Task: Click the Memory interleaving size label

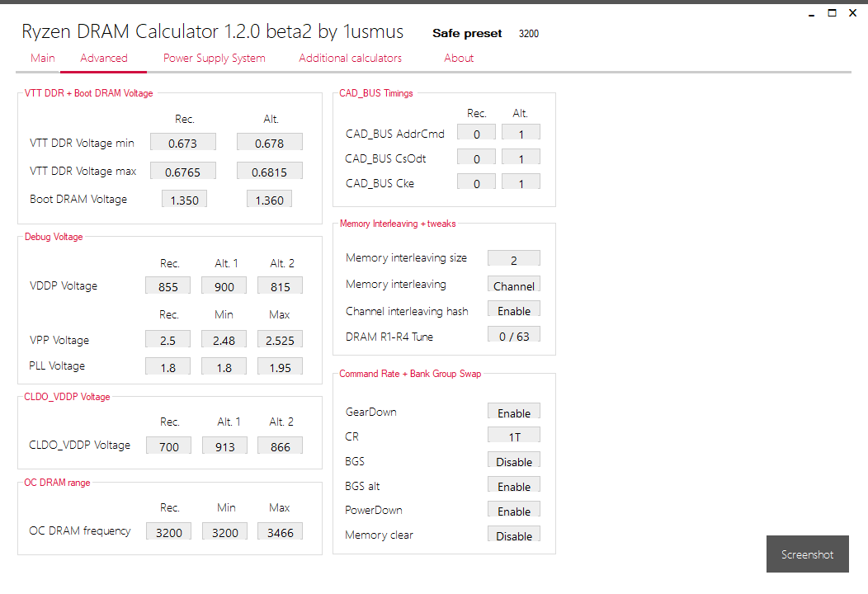Action: 406,257
